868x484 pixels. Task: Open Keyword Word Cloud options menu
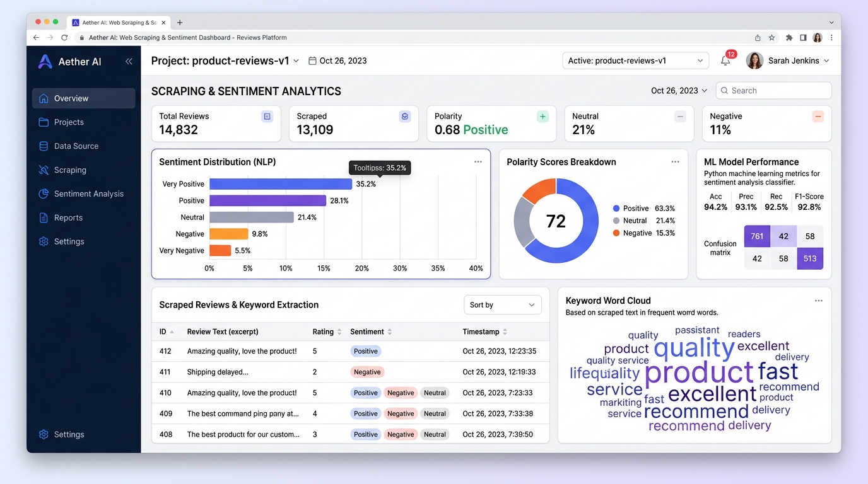point(819,301)
